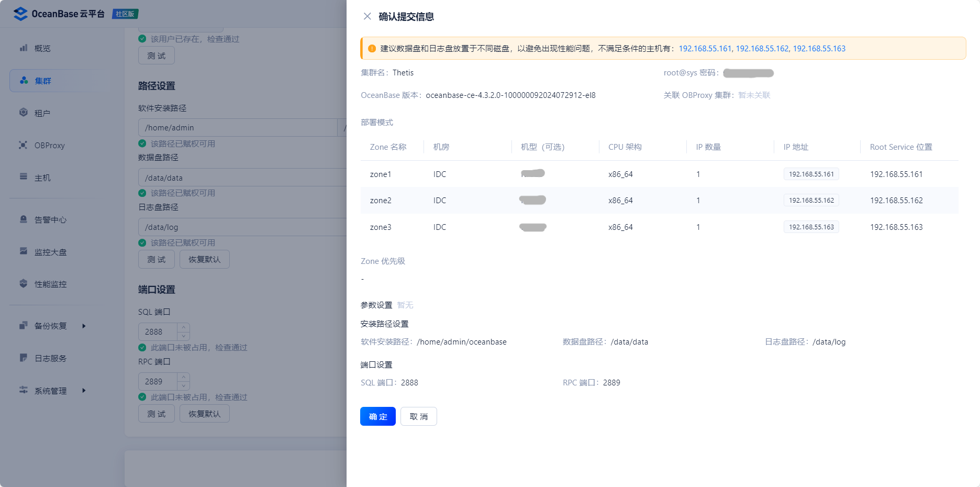The height and width of the screenshot is (487, 980).
Task: Open the 主机 menu item
Action: [x=42, y=178]
